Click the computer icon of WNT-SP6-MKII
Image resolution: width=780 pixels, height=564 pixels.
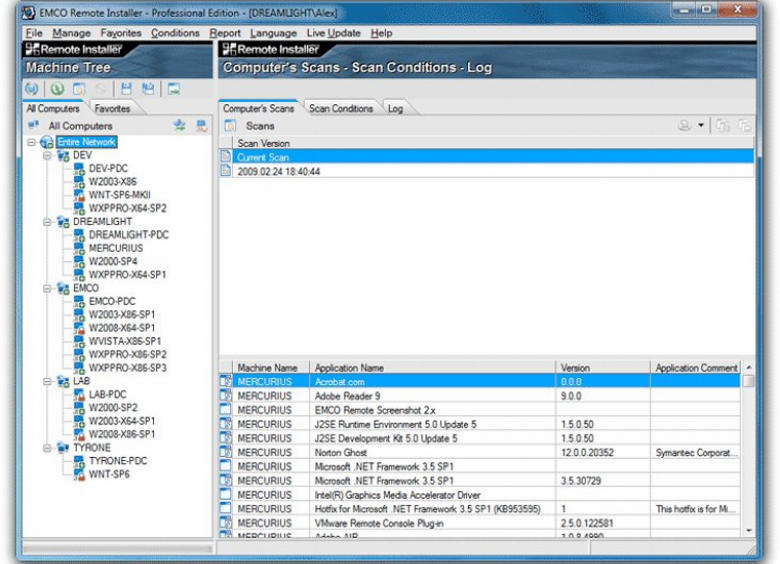click(x=79, y=194)
